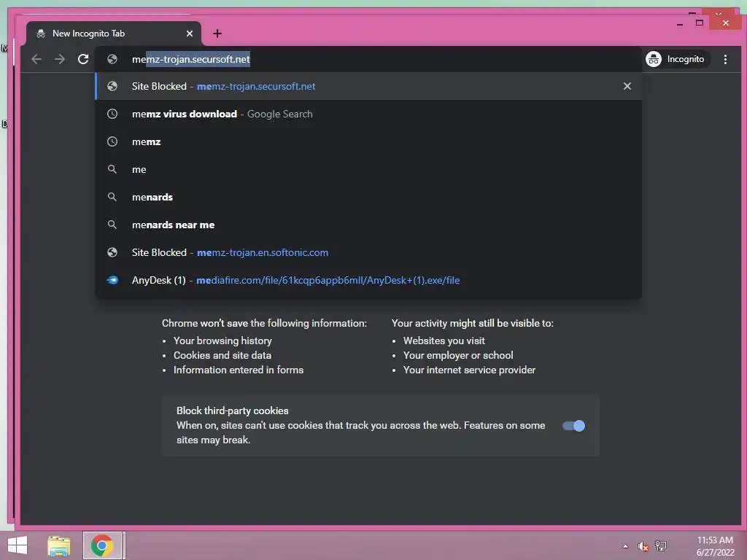Click 'Your employer or school' text

(458, 355)
